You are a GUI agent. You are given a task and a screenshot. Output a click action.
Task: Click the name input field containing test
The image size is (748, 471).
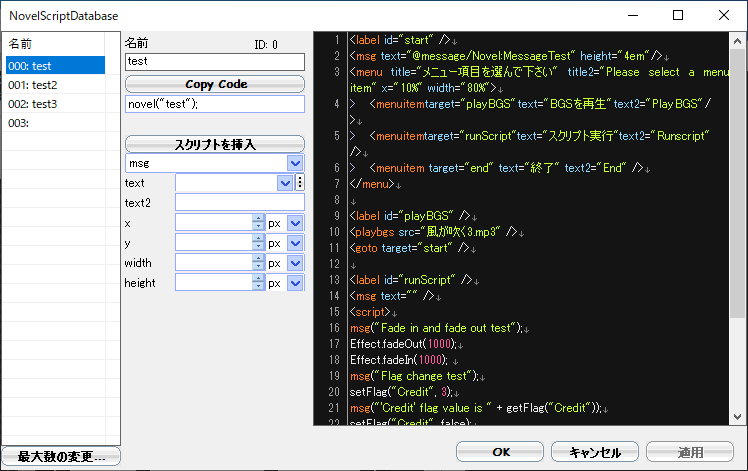point(215,62)
